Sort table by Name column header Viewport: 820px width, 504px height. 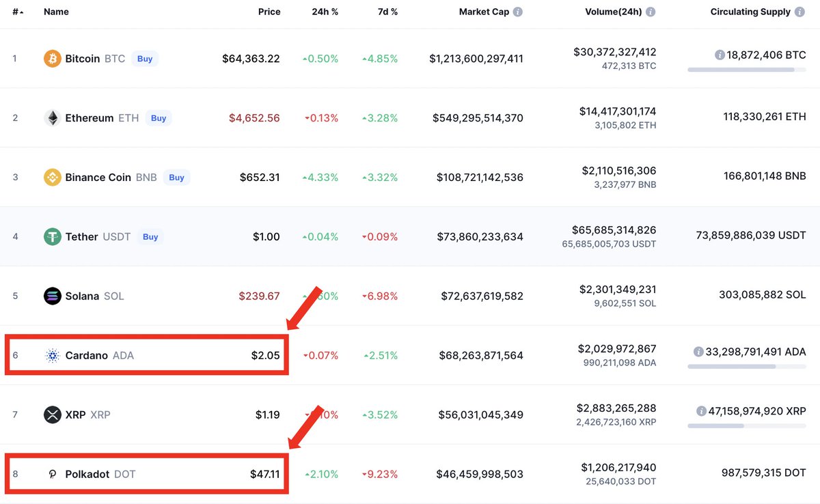(56, 12)
